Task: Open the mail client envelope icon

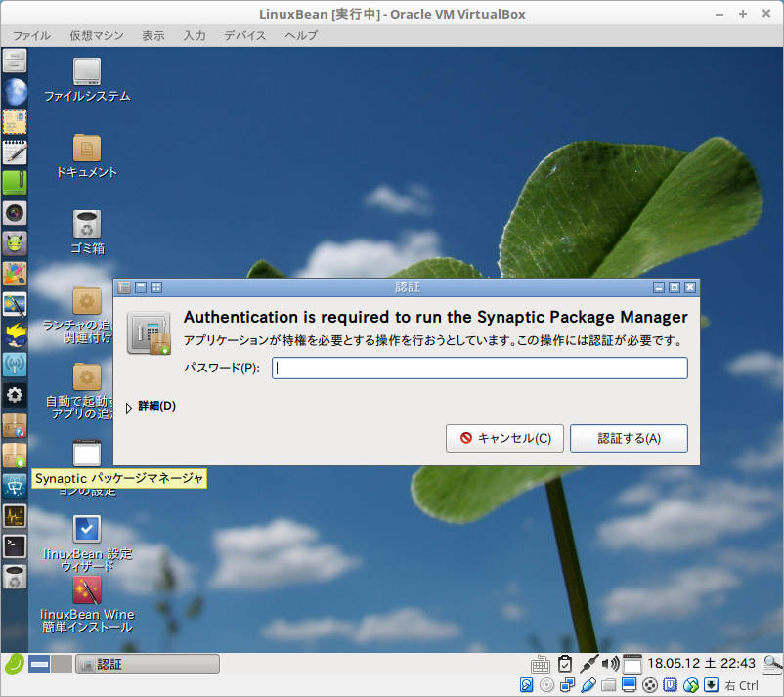Action: click(15, 122)
